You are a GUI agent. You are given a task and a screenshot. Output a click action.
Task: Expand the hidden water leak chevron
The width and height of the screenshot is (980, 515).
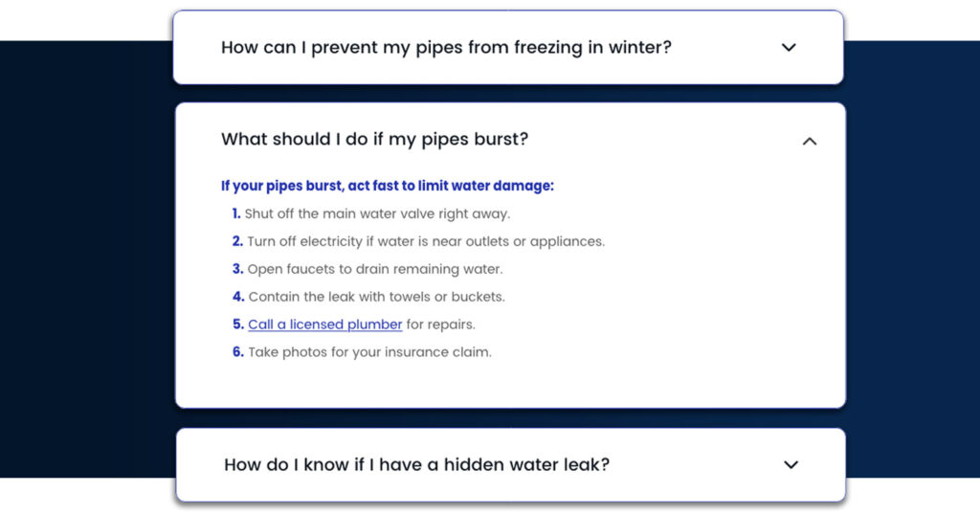click(x=791, y=465)
